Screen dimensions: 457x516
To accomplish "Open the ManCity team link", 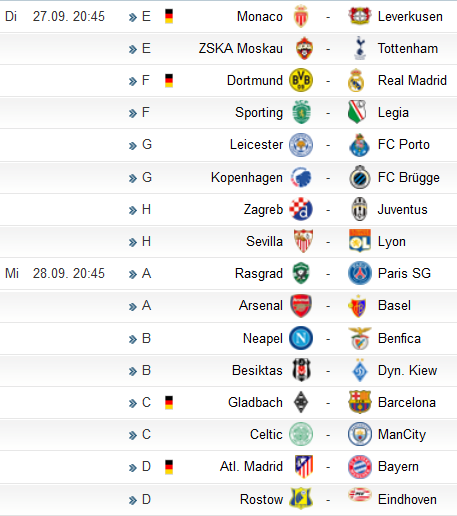I will coord(402,434).
